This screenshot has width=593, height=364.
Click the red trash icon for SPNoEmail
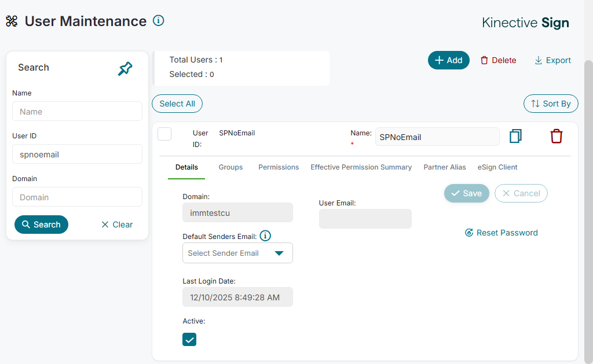tap(556, 136)
